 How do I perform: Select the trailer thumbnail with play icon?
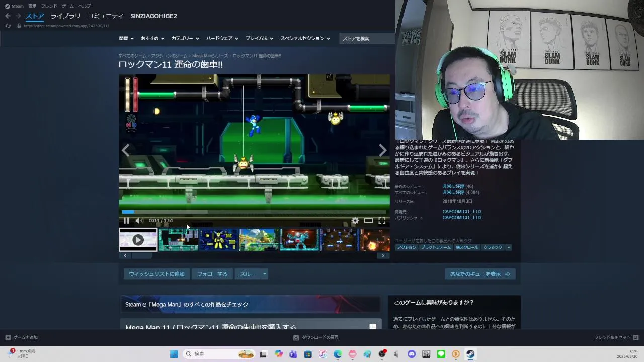(x=138, y=240)
